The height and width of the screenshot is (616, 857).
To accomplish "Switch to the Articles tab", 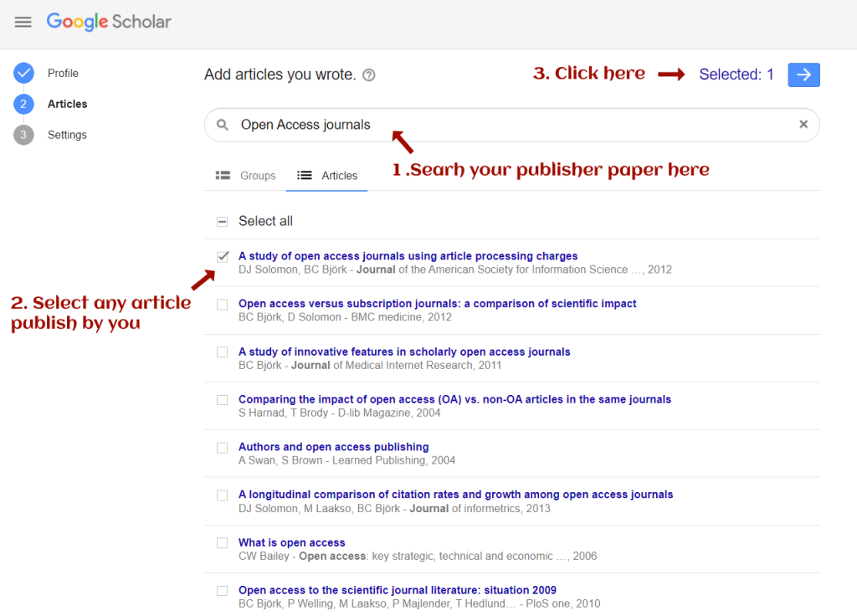I will tap(327, 176).
